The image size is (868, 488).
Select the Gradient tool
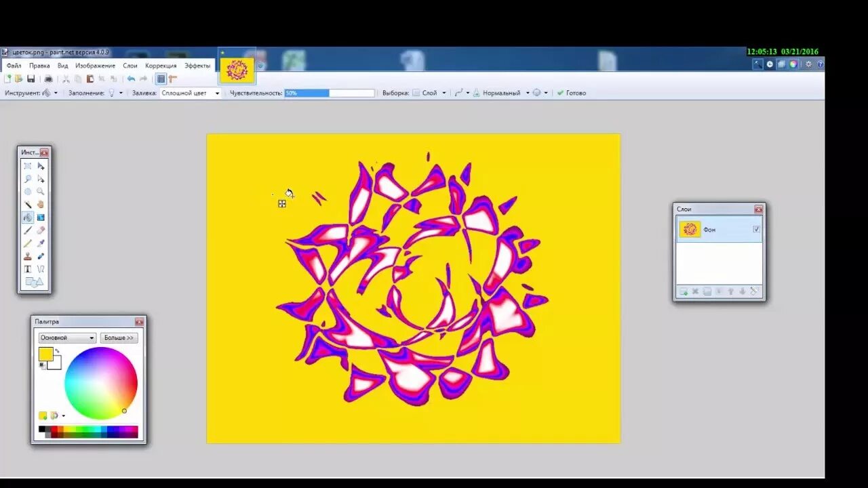[x=41, y=218]
